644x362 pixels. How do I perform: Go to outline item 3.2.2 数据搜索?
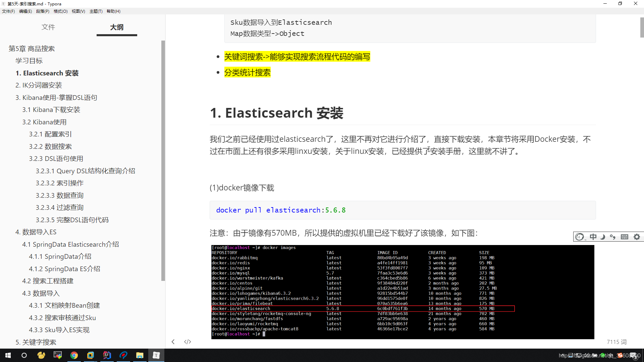pos(50,146)
